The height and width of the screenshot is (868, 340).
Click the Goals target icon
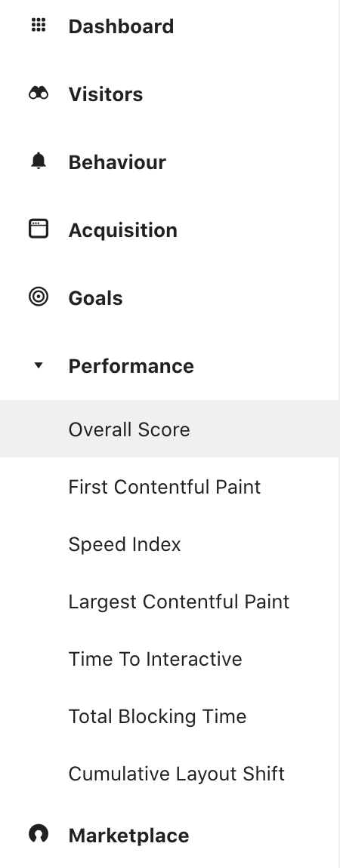click(x=39, y=297)
